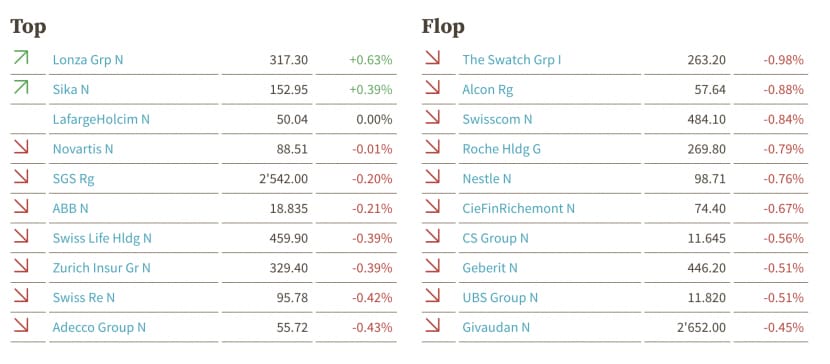
Task: Click the red down arrow next to ABB N
Action: pyautogui.click(x=21, y=206)
